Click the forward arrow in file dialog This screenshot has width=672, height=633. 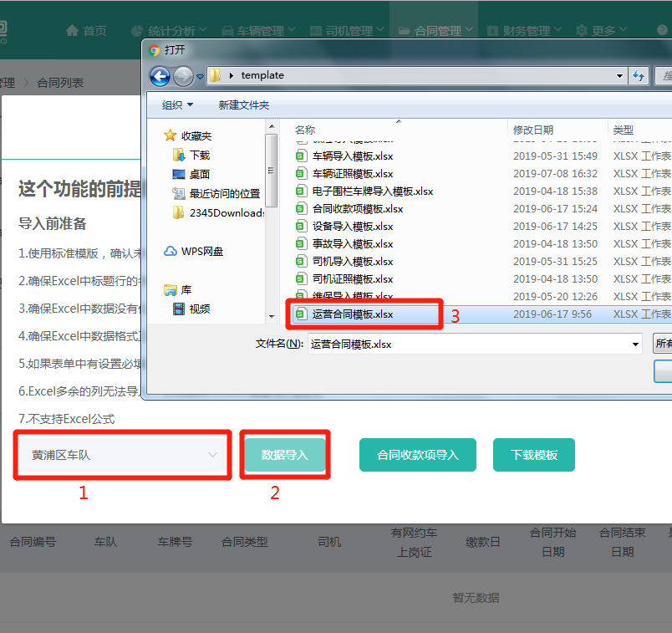(182, 76)
